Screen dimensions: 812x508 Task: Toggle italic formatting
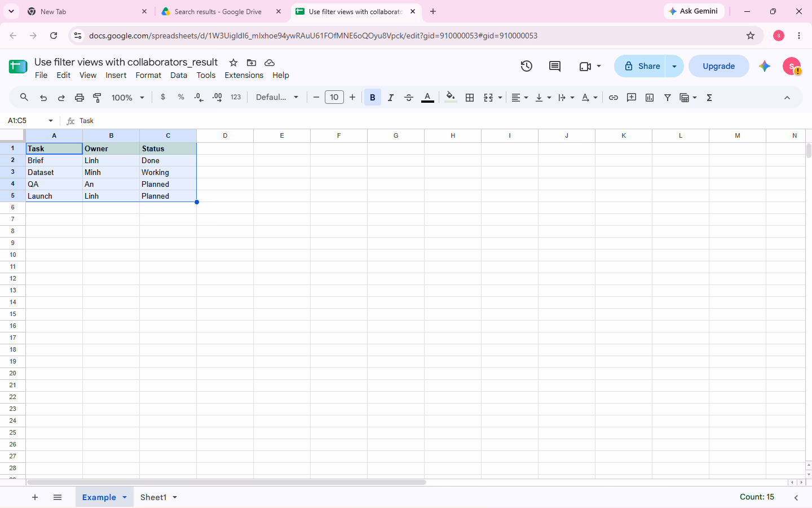click(391, 98)
